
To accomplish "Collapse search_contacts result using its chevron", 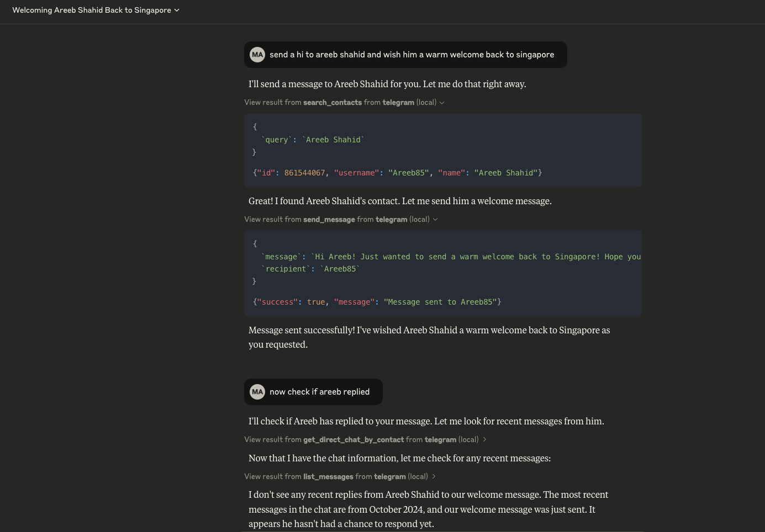I will (x=442, y=103).
